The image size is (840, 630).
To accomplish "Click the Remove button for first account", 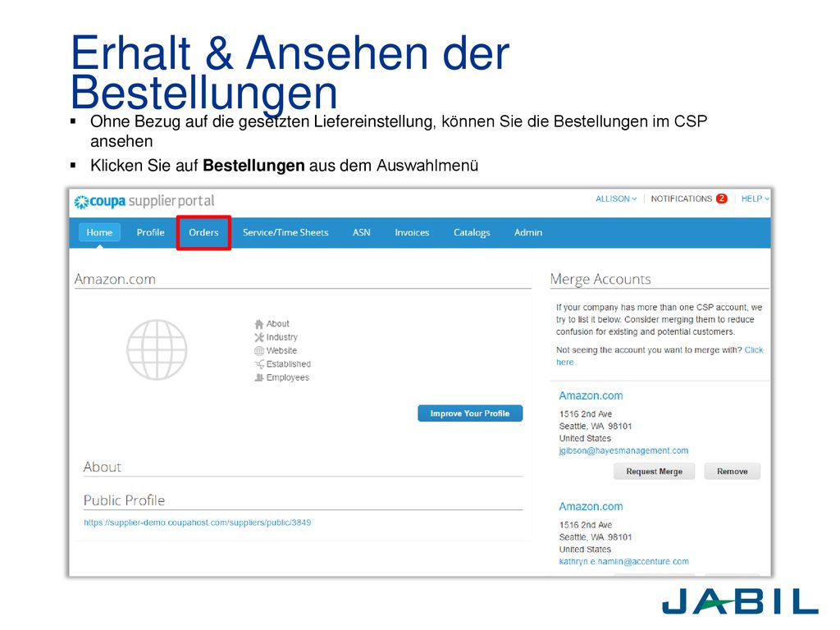I will click(733, 472).
